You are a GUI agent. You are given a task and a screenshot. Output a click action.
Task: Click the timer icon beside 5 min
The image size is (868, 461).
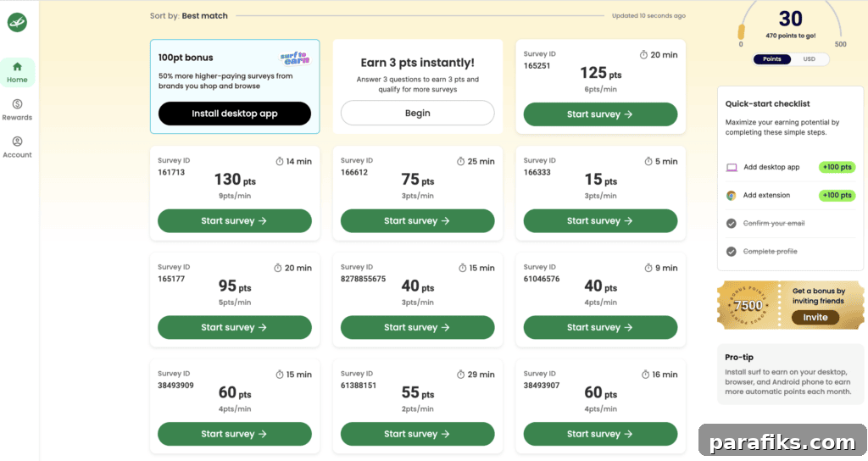[x=648, y=161]
